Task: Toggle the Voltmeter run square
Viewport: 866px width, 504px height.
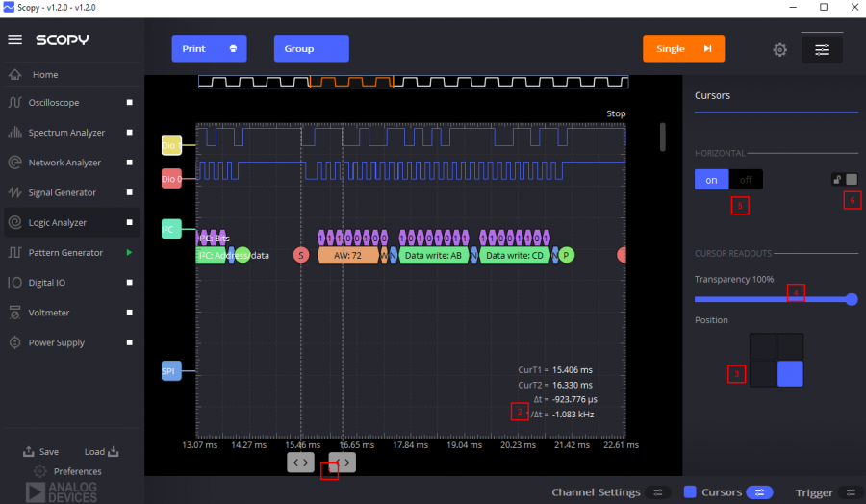Action: [129, 313]
